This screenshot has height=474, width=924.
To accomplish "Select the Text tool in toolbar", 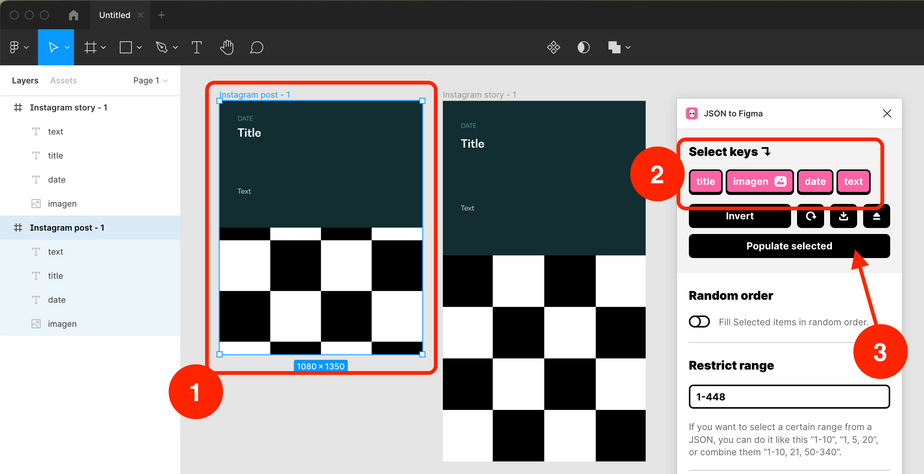I will point(197,47).
